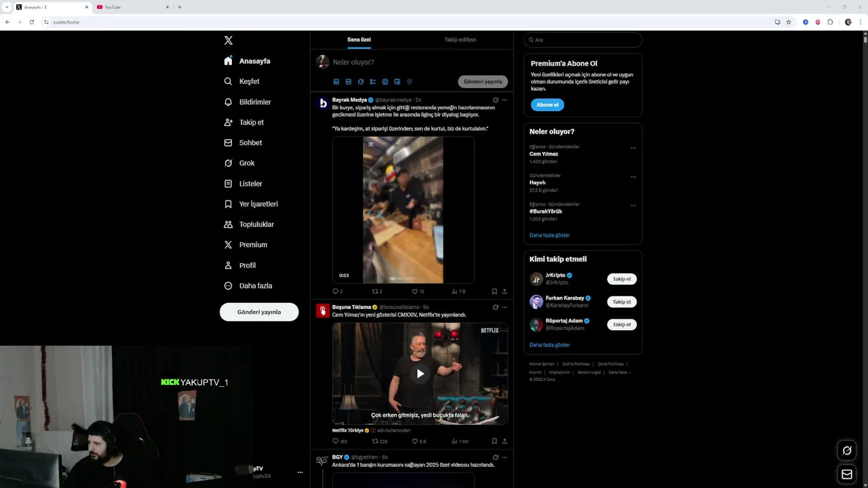Bookmark the Bayrak Medya post
868x488 pixels.
click(x=494, y=291)
